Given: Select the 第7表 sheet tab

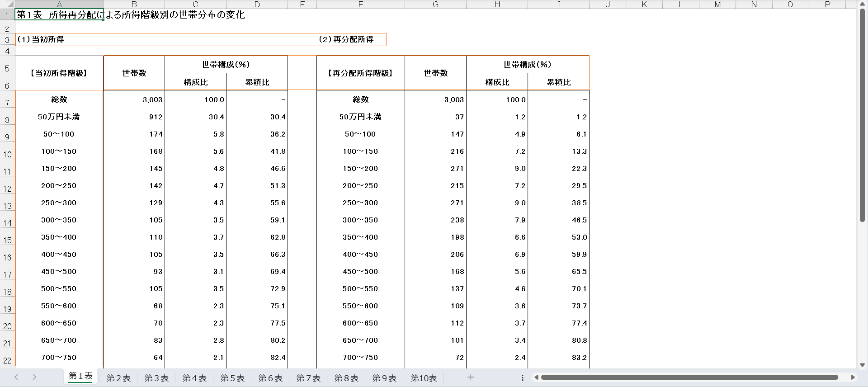Looking at the screenshot, I should pos(308,378).
